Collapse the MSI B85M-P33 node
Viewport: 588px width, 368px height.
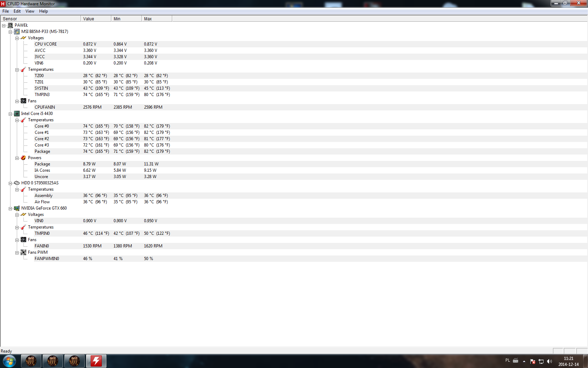pyautogui.click(x=10, y=32)
